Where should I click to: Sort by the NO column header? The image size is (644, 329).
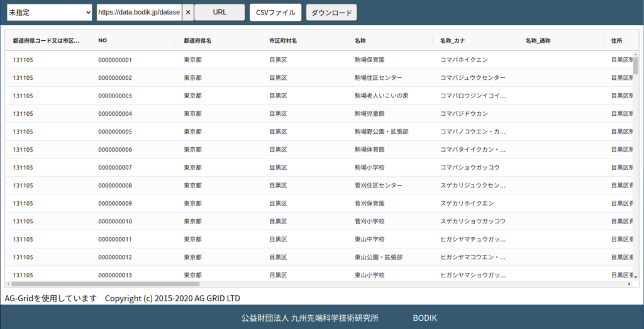click(103, 41)
